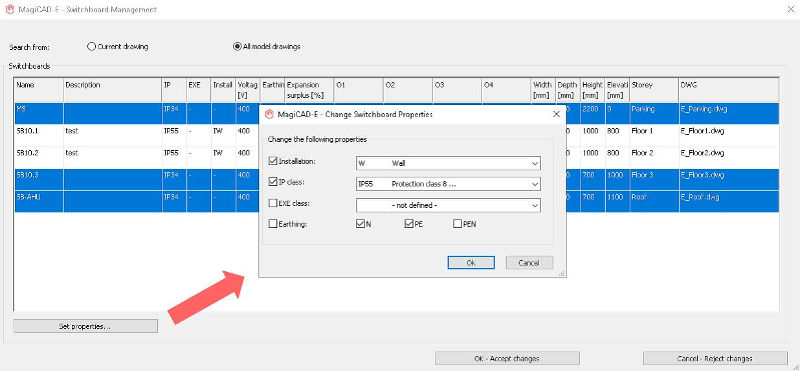Open the IP class dropdown showing IP55
Image resolution: width=800 pixels, height=371 pixels.
coord(448,184)
